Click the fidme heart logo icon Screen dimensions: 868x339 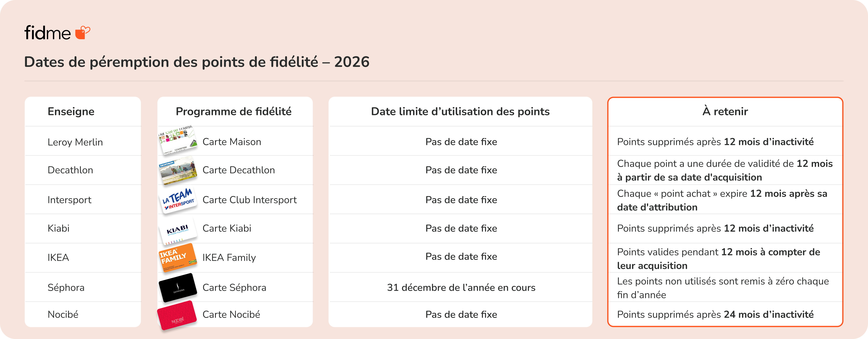[82, 33]
